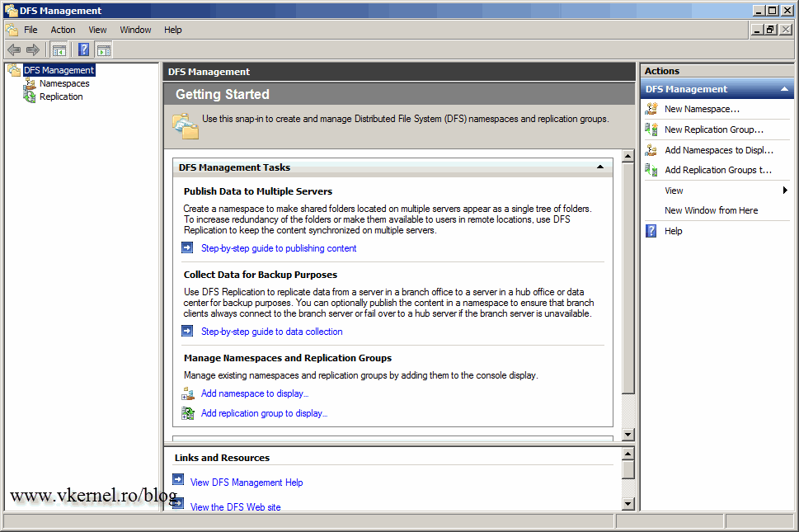Open Help using the question mark toolbar icon
Screen dimensions: 799x532
coord(83,49)
